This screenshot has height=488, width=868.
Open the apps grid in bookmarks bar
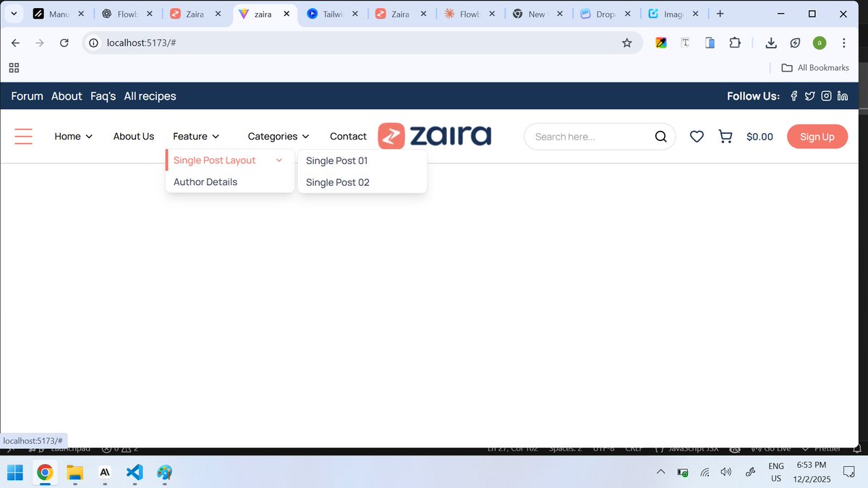(x=14, y=68)
